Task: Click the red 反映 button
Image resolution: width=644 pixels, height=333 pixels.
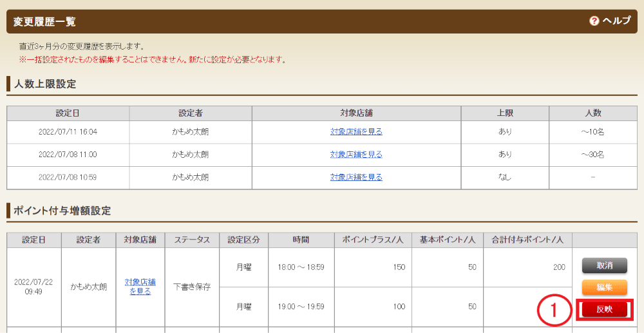Action: point(605,310)
